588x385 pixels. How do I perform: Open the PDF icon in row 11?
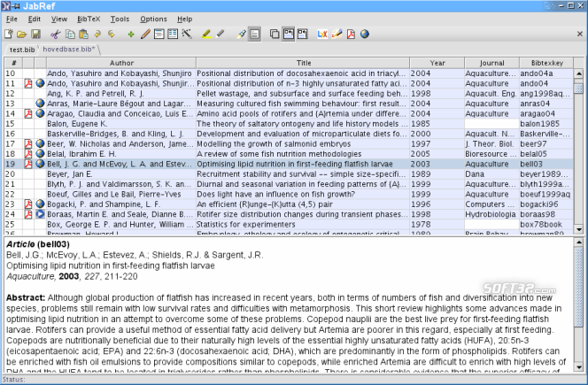[x=28, y=83]
